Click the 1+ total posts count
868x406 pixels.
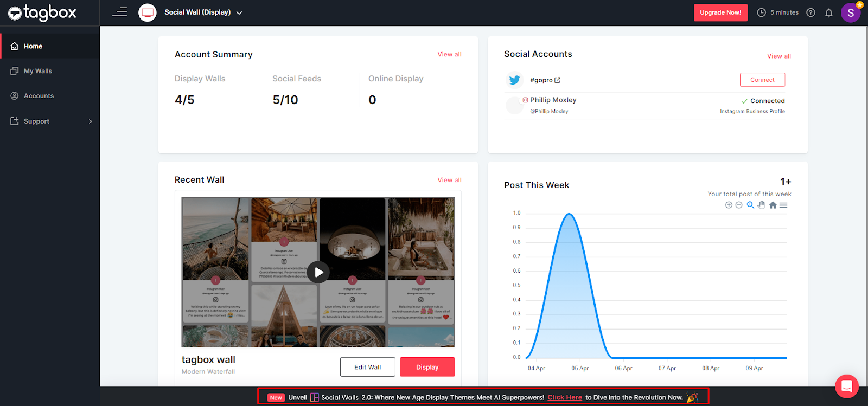tap(786, 182)
